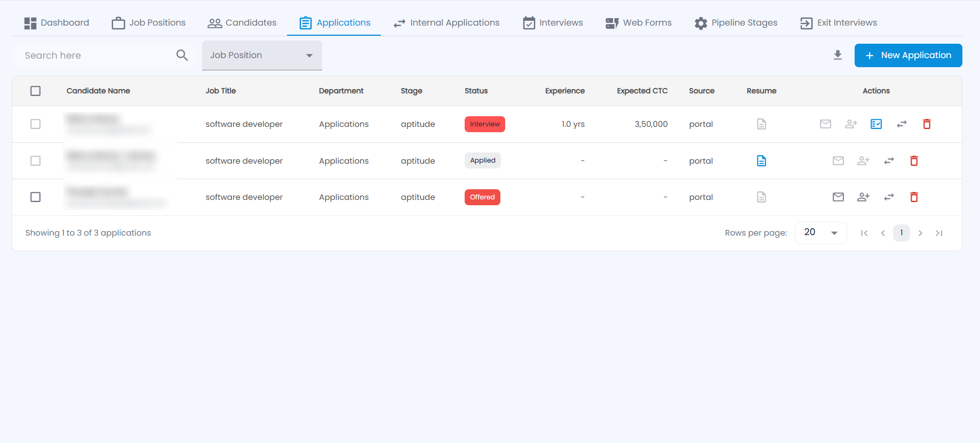Click transfer arrows in Interview-status row
The height and width of the screenshot is (443, 980).
click(x=902, y=124)
